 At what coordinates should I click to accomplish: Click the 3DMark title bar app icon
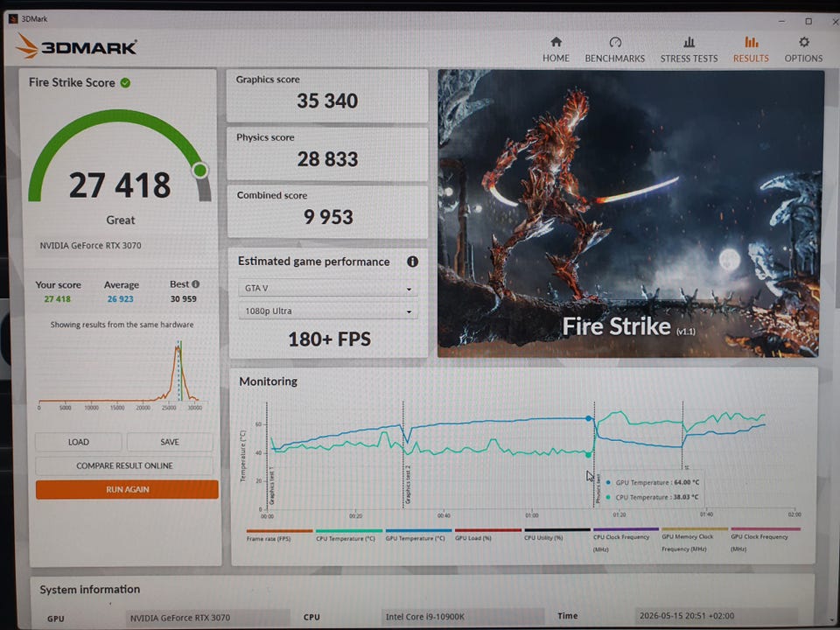(x=13, y=18)
